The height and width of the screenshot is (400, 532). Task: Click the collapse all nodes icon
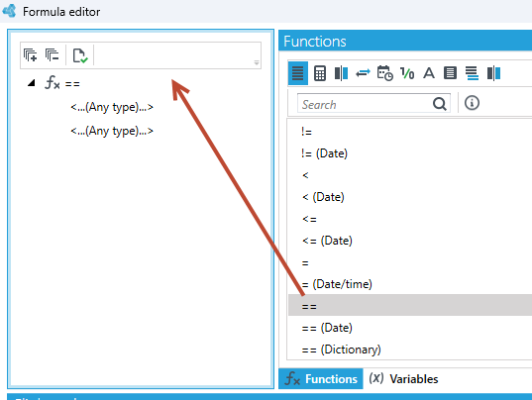[52, 54]
